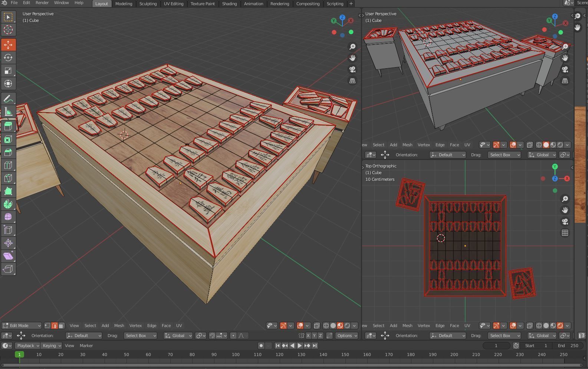Image resolution: width=588 pixels, height=369 pixels.
Task: Enable vertex select mode
Action: pyautogui.click(x=47, y=326)
